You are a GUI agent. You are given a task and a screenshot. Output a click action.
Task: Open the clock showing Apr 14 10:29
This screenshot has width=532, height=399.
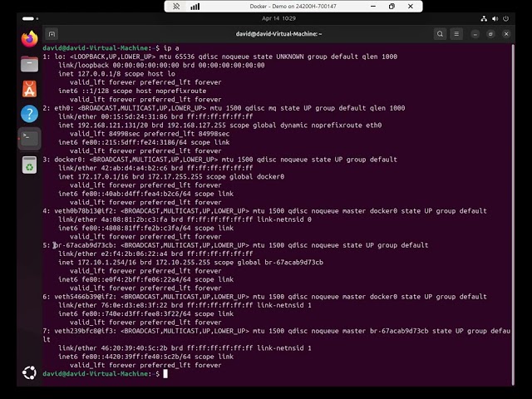coord(278,18)
